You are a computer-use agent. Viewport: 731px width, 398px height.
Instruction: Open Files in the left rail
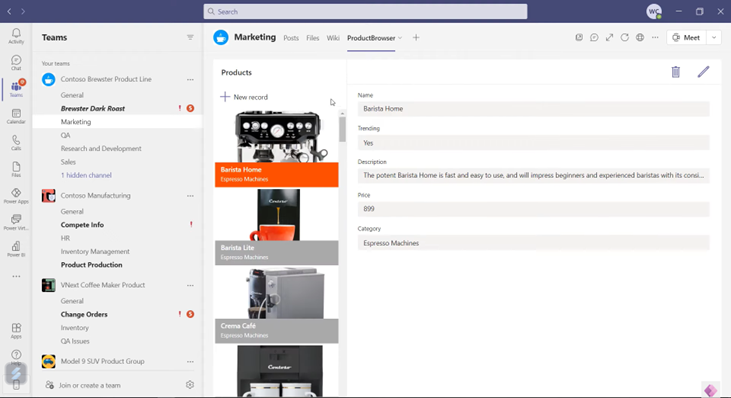(16, 170)
